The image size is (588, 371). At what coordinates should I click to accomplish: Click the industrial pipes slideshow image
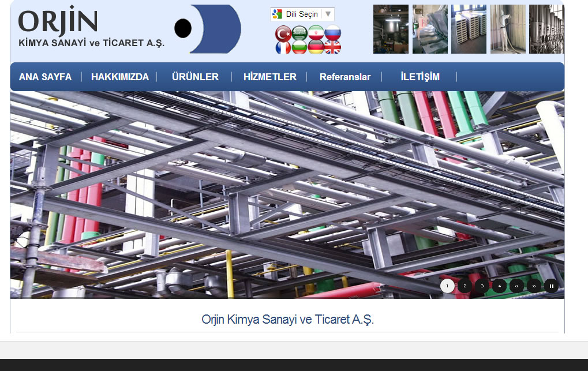[x=287, y=194]
